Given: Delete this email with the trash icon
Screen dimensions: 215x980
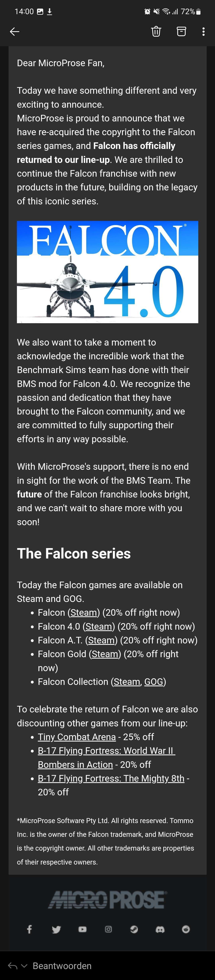Looking at the screenshot, I should [x=156, y=32].
